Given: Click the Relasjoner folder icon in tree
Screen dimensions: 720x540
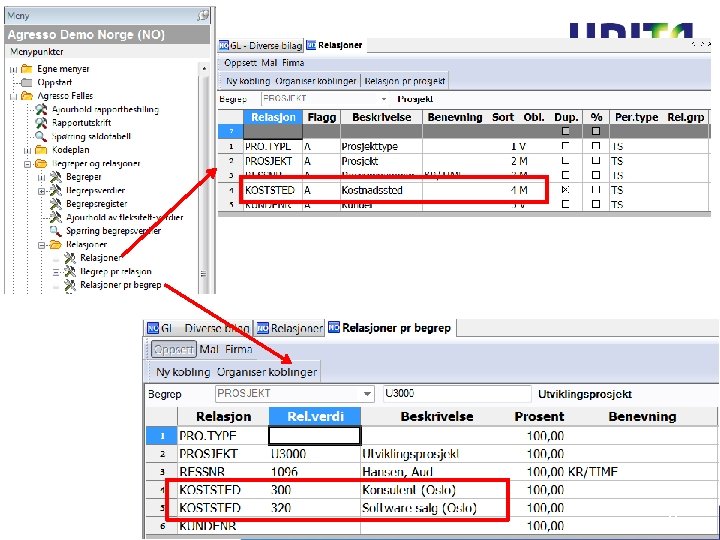Looking at the screenshot, I should 56,244.
